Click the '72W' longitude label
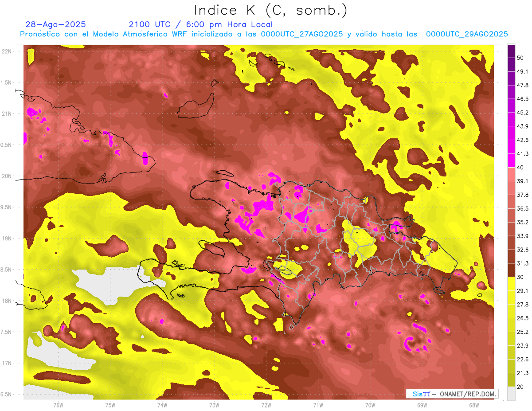Image resolution: width=532 pixels, height=411 pixels. click(x=266, y=405)
